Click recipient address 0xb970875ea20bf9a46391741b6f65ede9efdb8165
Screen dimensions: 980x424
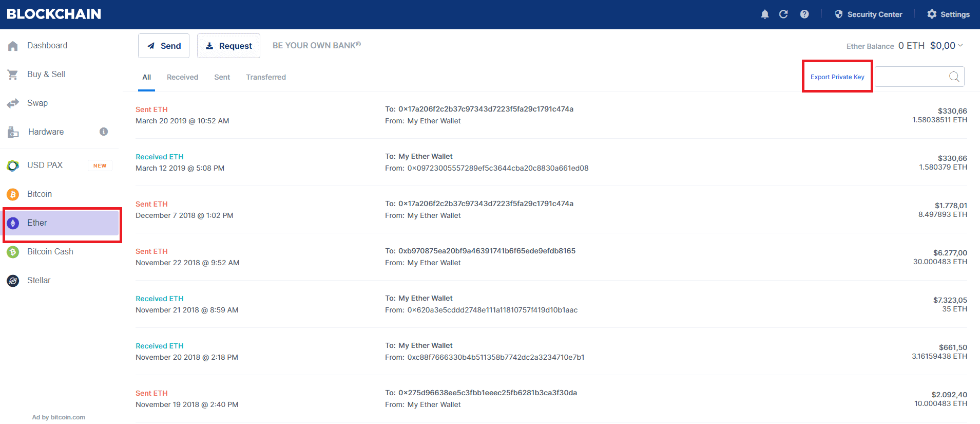pyautogui.click(x=487, y=251)
